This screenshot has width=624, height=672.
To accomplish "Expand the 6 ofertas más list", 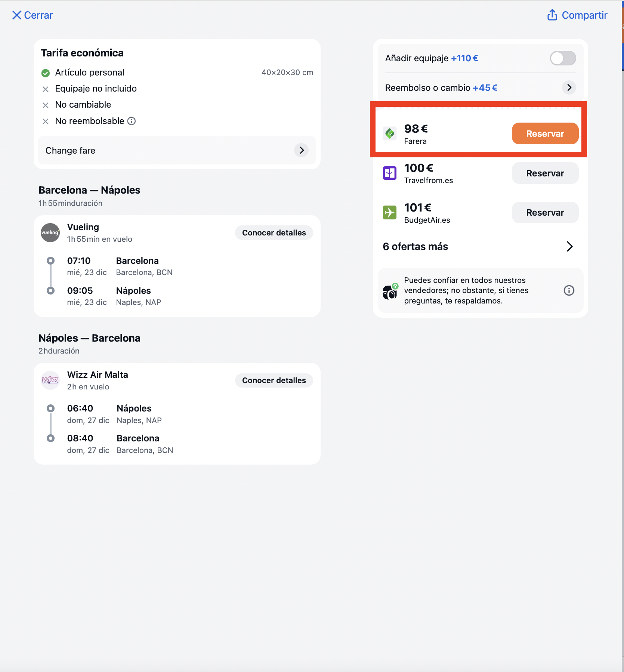I will [x=478, y=247].
